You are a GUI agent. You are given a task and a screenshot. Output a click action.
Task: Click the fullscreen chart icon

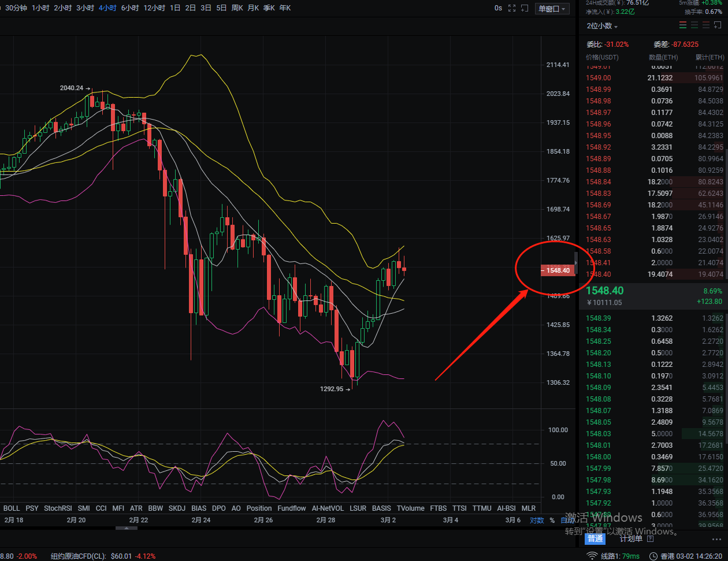pos(511,8)
